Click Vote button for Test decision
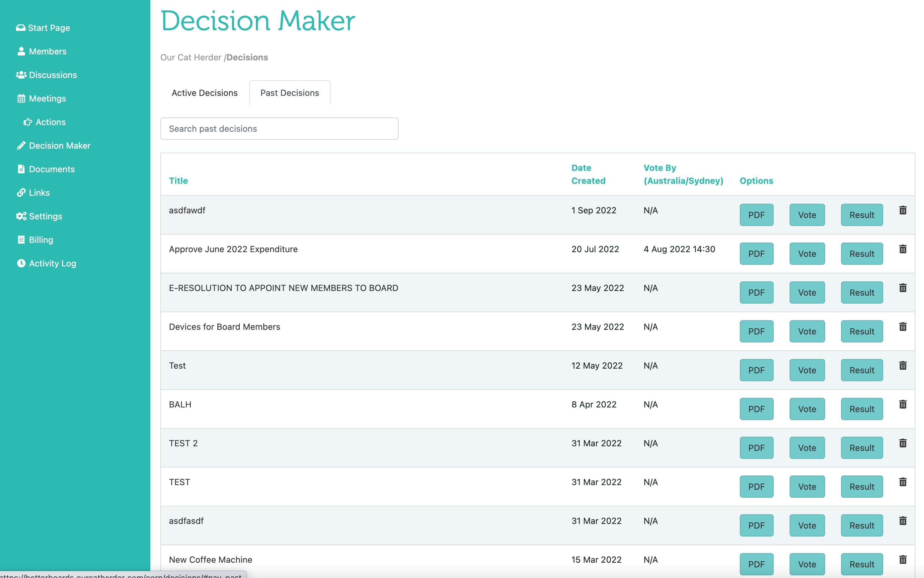This screenshot has width=924, height=578. pyautogui.click(x=807, y=370)
